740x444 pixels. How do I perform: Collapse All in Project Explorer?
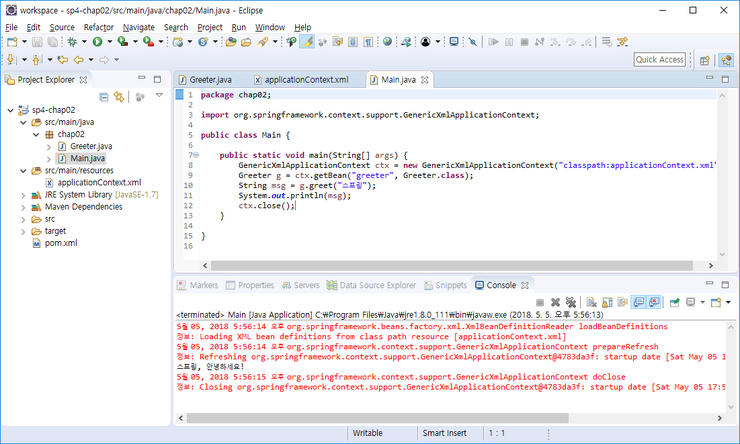point(104,96)
